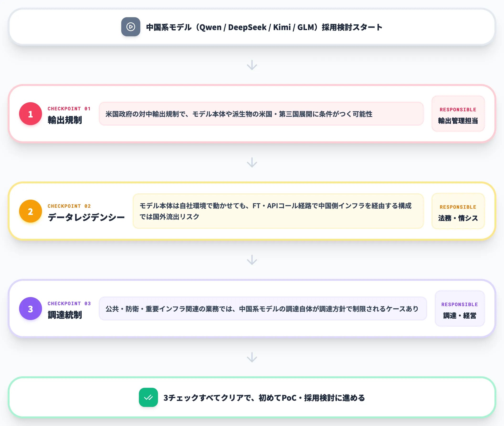Select the red number 1 circle badge
Viewport: 504px width, 426px height.
pos(30,114)
